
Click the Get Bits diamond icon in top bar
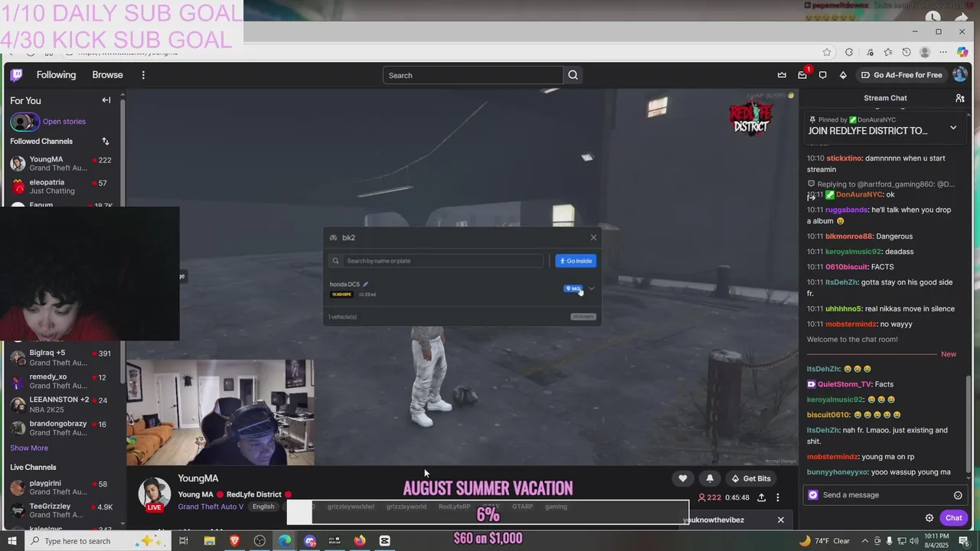point(843,75)
